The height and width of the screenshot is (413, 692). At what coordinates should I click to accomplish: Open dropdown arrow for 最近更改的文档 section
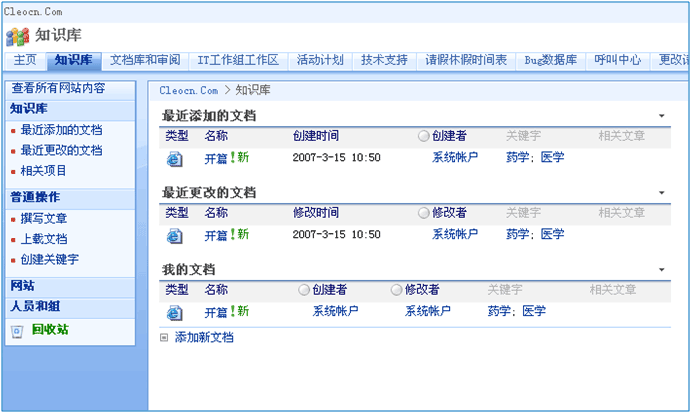tap(662, 193)
